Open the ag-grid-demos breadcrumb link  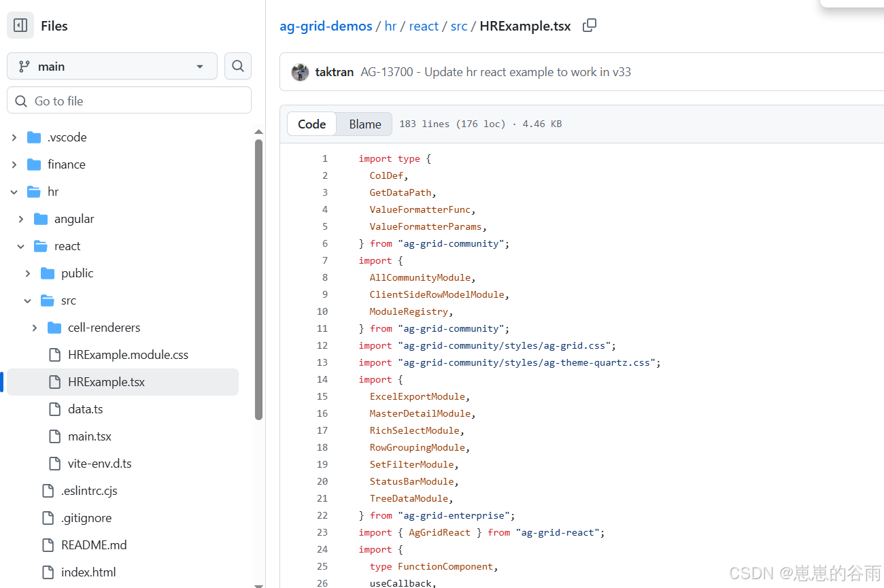pyautogui.click(x=326, y=26)
